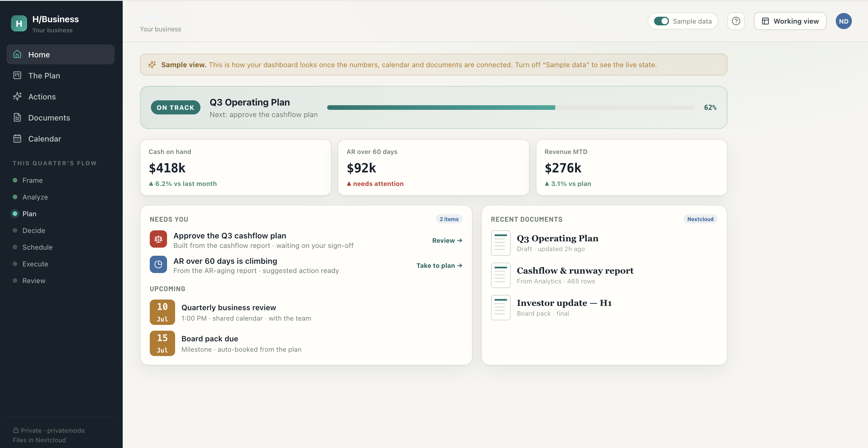
Task: Open Cashflow & runway report title
Action: click(x=575, y=270)
